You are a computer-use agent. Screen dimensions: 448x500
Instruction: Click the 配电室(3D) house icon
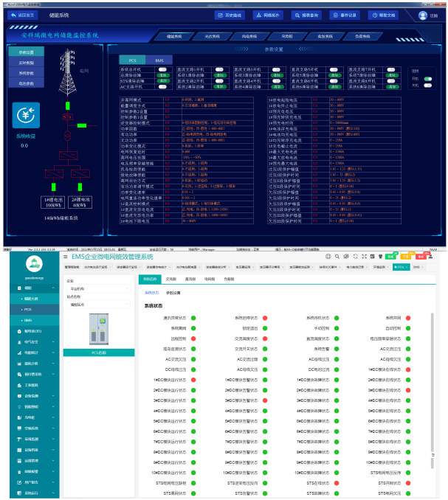pos(19,331)
